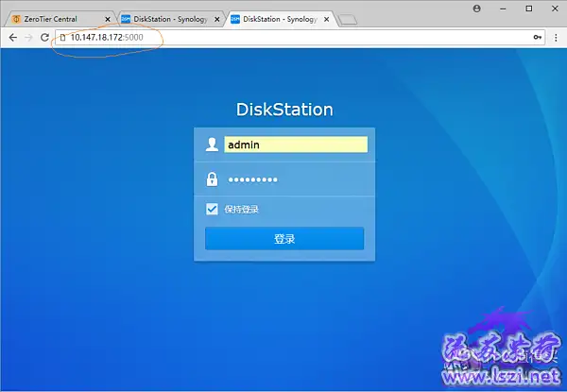Click the browser back arrow
The image size is (567, 392).
[x=13, y=37]
